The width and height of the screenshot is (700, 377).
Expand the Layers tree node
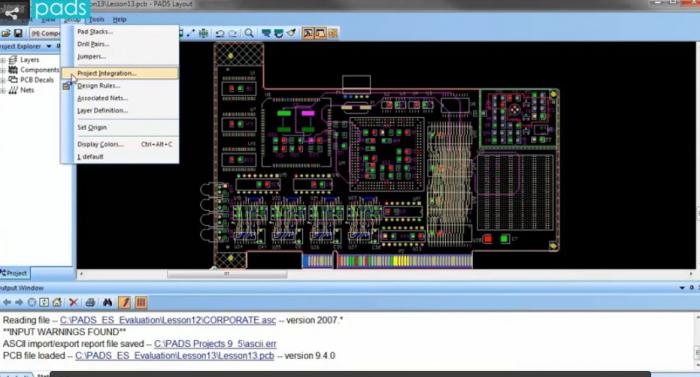pyautogui.click(x=3, y=60)
